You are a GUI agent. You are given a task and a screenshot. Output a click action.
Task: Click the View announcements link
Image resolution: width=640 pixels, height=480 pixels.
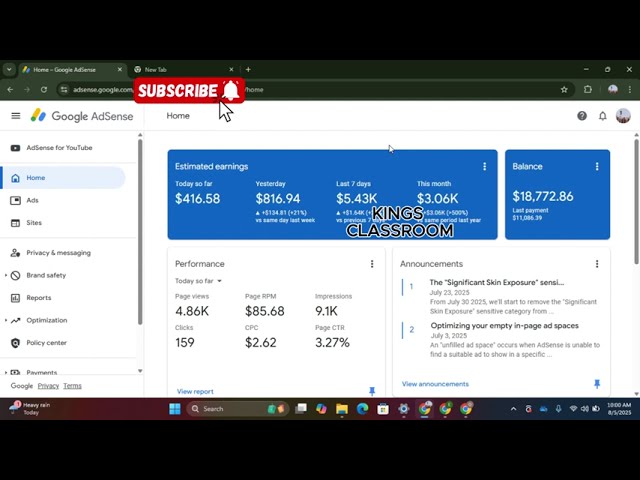click(435, 384)
